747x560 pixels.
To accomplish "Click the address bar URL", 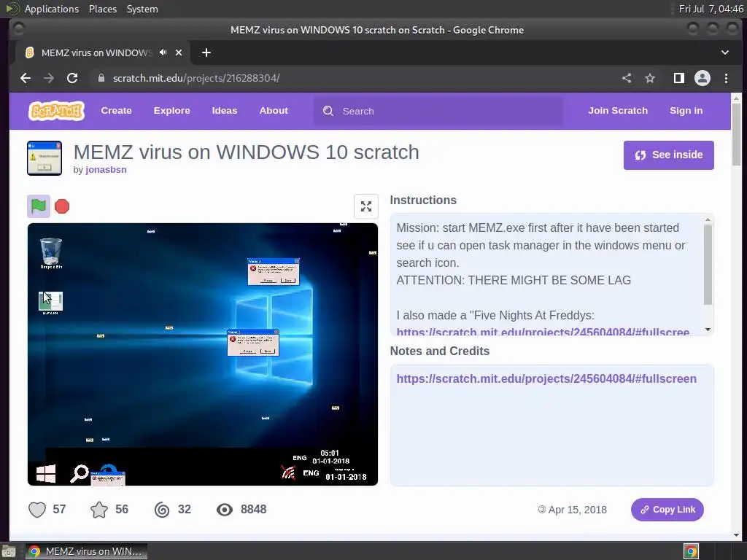I will 196,78.
